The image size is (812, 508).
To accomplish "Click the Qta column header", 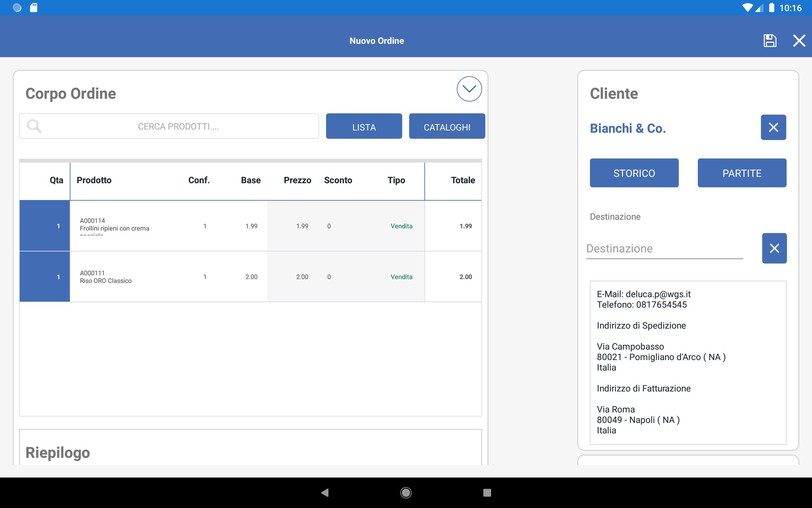I will tap(56, 180).
